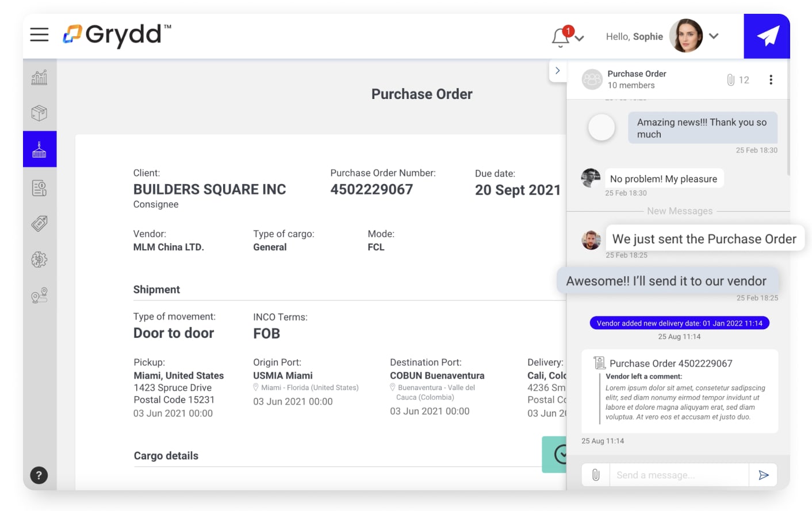Select the highlighted container ship sidebar icon
This screenshot has width=812, height=511.
(40, 149)
